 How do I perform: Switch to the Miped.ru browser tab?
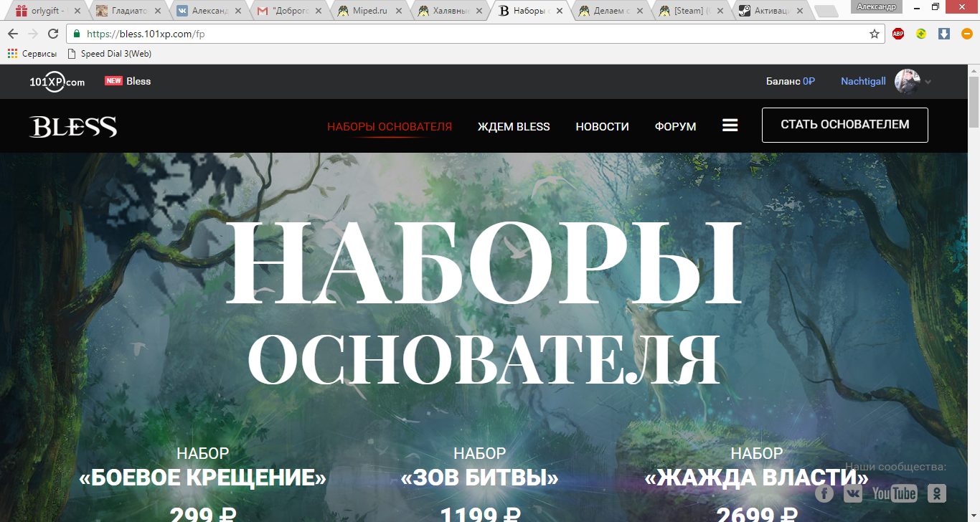point(369,11)
